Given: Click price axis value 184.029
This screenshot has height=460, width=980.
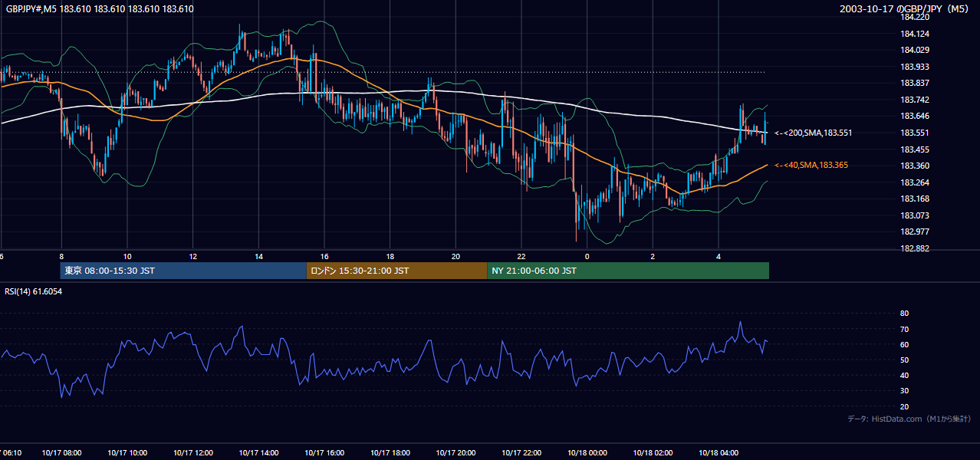Looking at the screenshot, I should pos(915,50).
